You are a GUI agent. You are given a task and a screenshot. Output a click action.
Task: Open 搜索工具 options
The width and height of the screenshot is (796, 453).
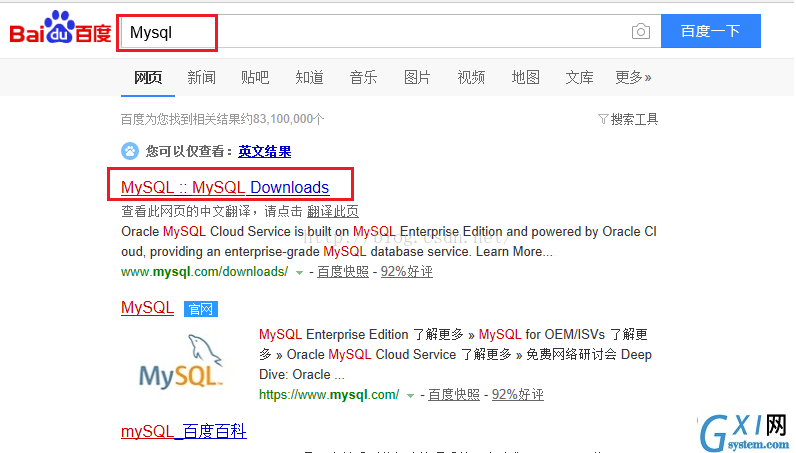(x=634, y=119)
